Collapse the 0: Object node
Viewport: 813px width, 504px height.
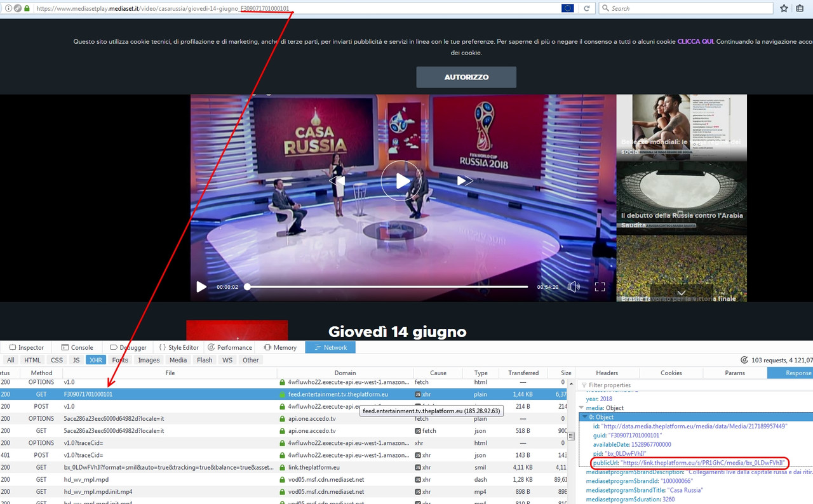point(585,417)
